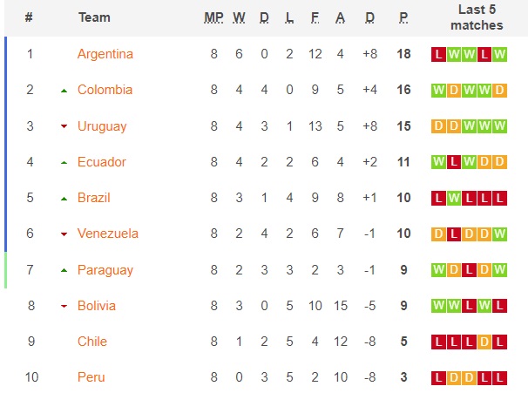Screen dimensions: 528x420
Task: Open Bolivia team page
Action: pos(97,306)
